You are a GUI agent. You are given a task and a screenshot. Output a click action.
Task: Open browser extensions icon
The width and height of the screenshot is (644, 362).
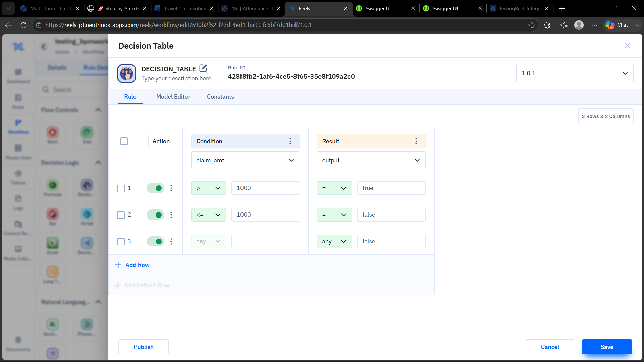(x=547, y=25)
